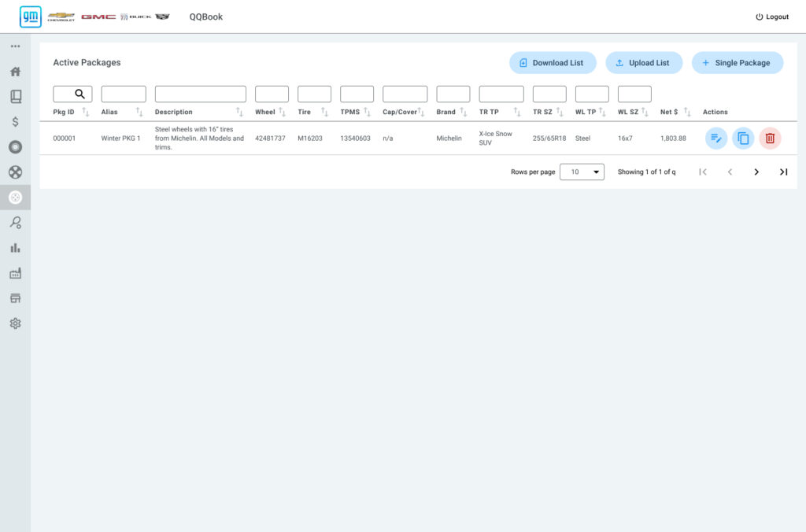The height and width of the screenshot is (532, 806).
Task: Select the bar chart reports icon
Action: click(x=15, y=248)
